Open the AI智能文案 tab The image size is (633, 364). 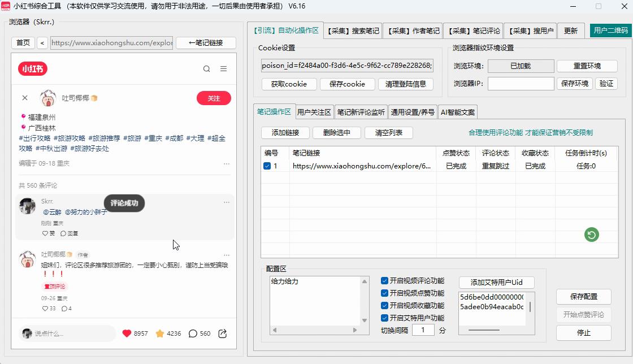coord(457,111)
